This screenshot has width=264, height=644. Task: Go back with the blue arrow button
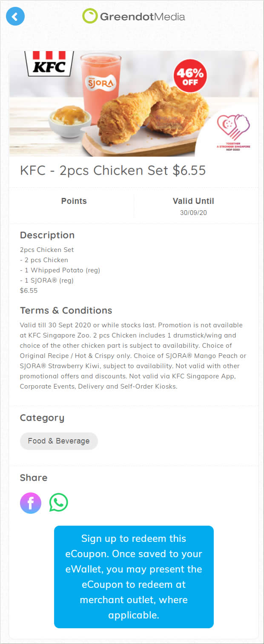[x=15, y=17]
